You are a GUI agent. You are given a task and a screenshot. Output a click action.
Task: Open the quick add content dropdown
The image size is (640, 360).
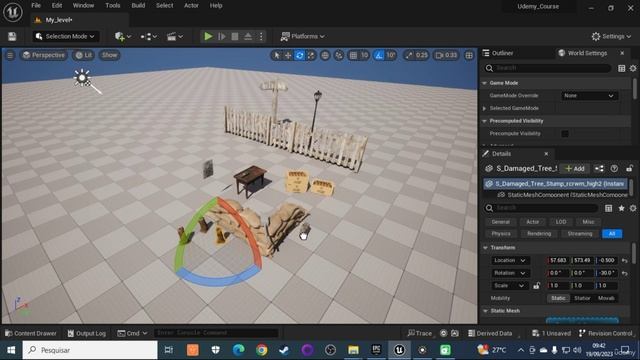122,36
